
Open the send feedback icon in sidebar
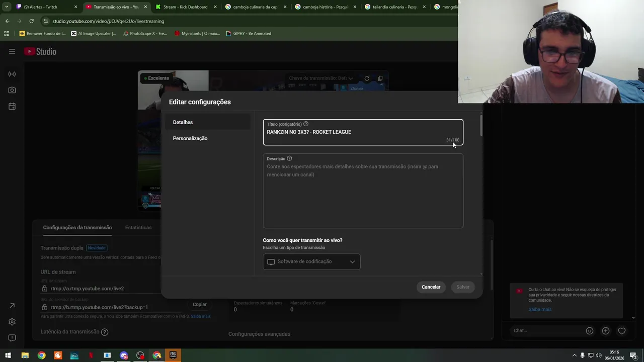(12, 338)
